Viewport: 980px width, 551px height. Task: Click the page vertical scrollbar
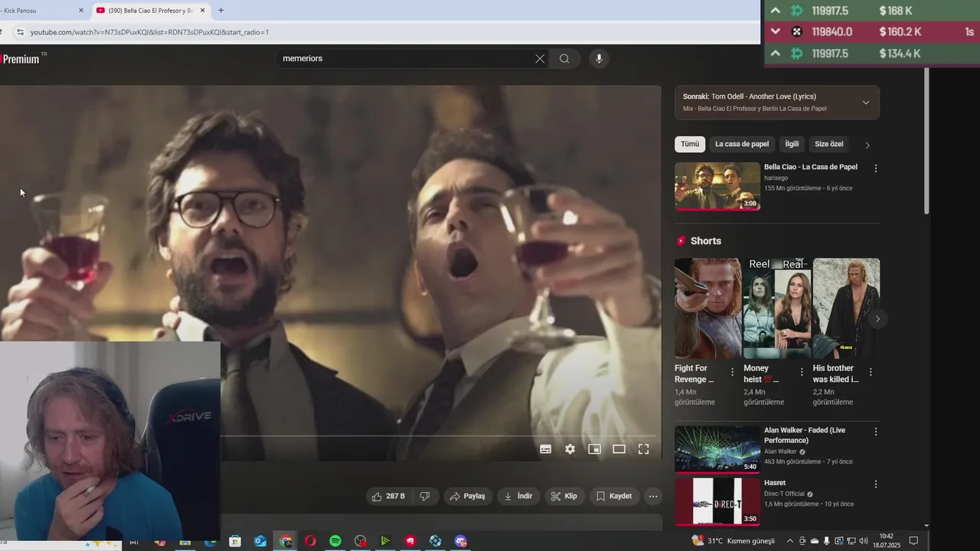coord(926,142)
